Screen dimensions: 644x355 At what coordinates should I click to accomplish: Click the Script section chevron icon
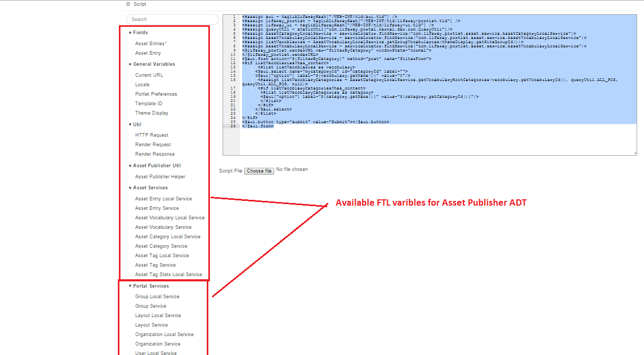click(x=127, y=4)
